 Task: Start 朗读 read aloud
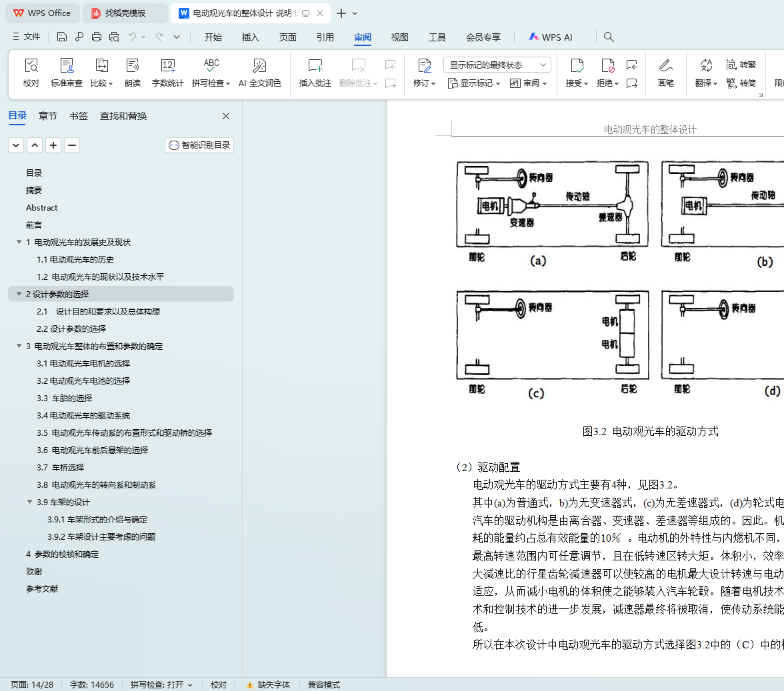(x=133, y=73)
